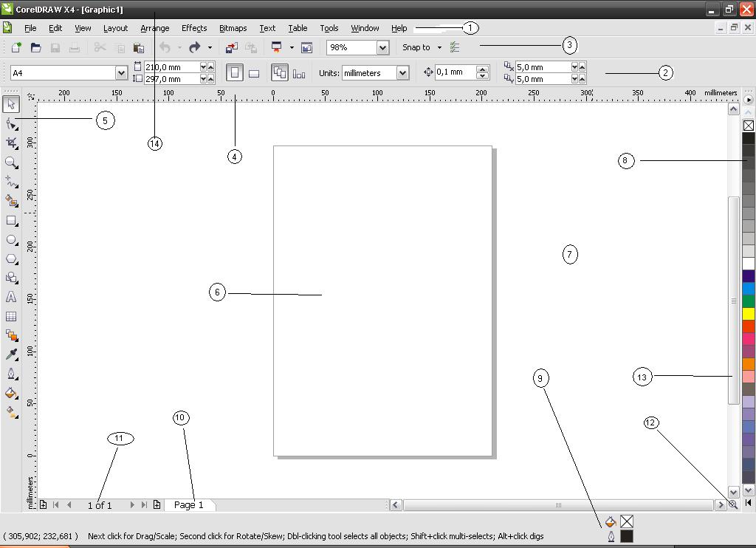Click the Import icon

tap(232, 47)
